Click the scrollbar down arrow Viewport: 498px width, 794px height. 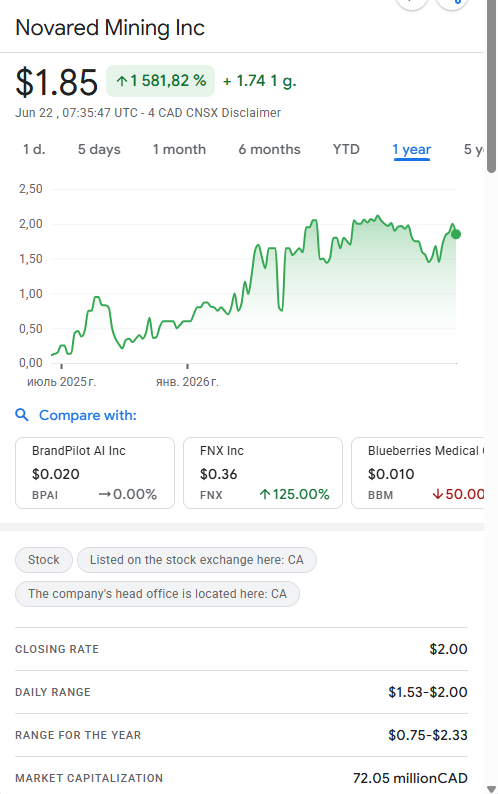click(491, 789)
